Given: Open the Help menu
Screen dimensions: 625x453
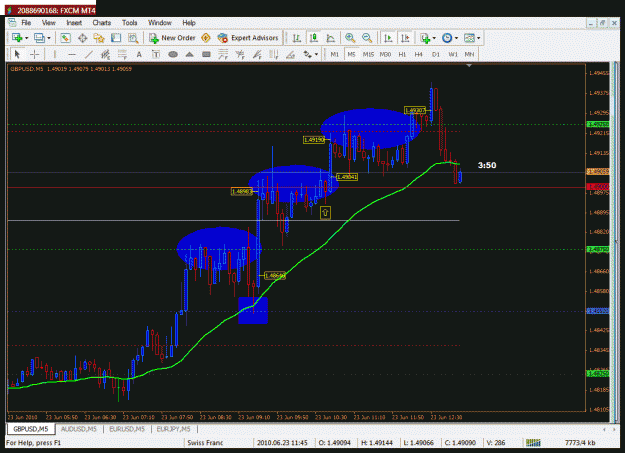Looking at the screenshot, I should click(x=189, y=23).
